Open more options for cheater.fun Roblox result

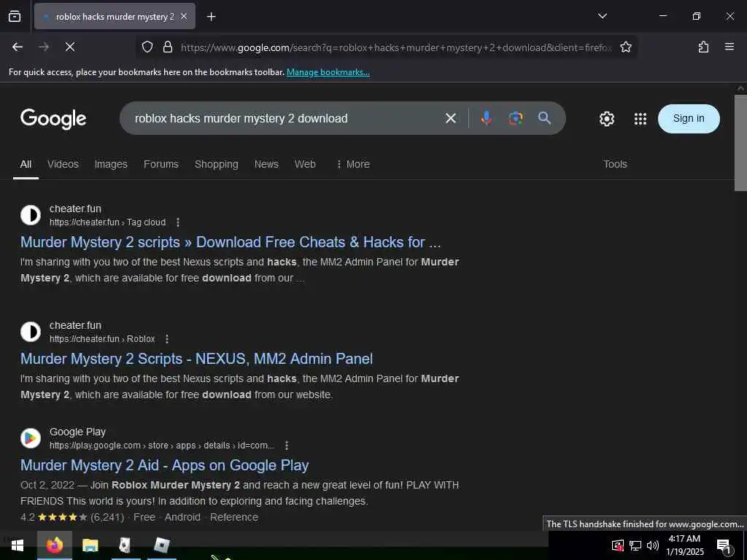(x=167, y=339)
